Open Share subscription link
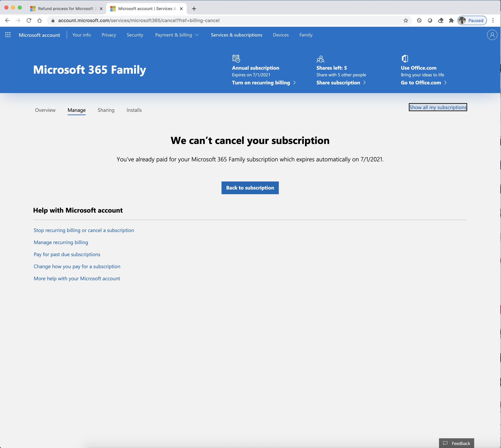The image size is (501, 448). point(341,83)
